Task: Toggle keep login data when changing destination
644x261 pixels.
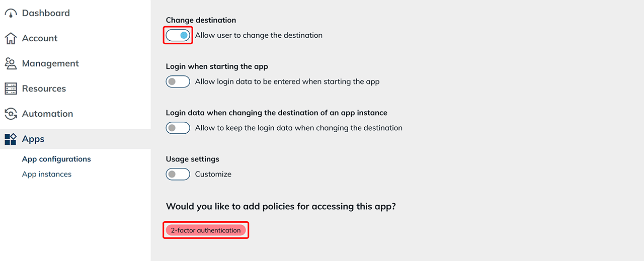Action: pyautogui.click(x=178, y=128)
